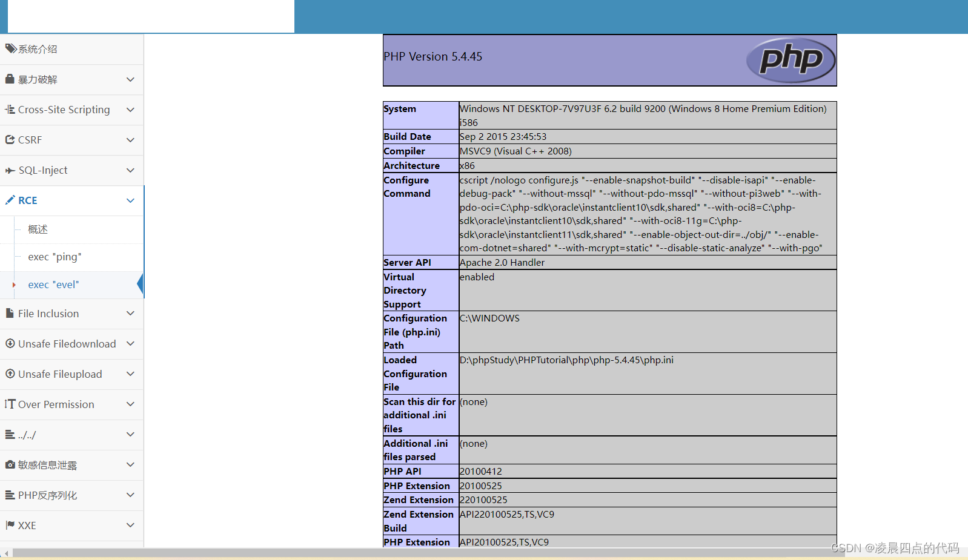Viewport: 968px width, 560px height.
Task: Click the Configure Command row label
Action: tap(407, 186)
